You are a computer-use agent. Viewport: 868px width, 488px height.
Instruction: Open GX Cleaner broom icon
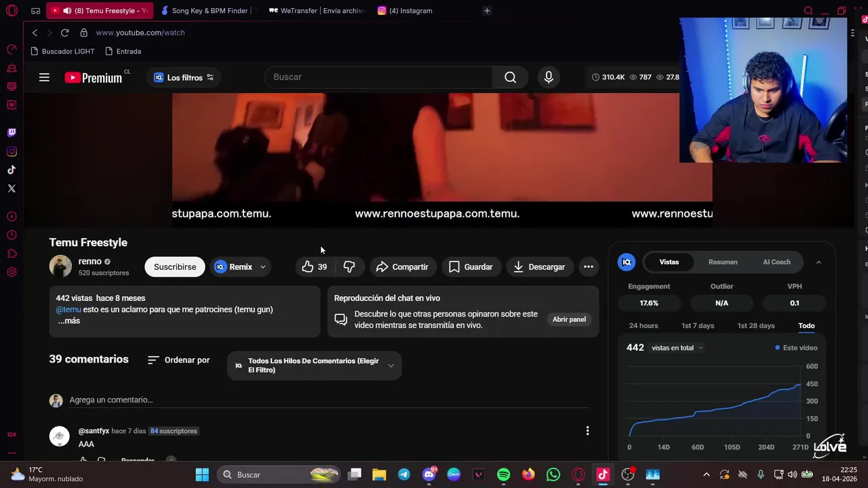[12, 68]
